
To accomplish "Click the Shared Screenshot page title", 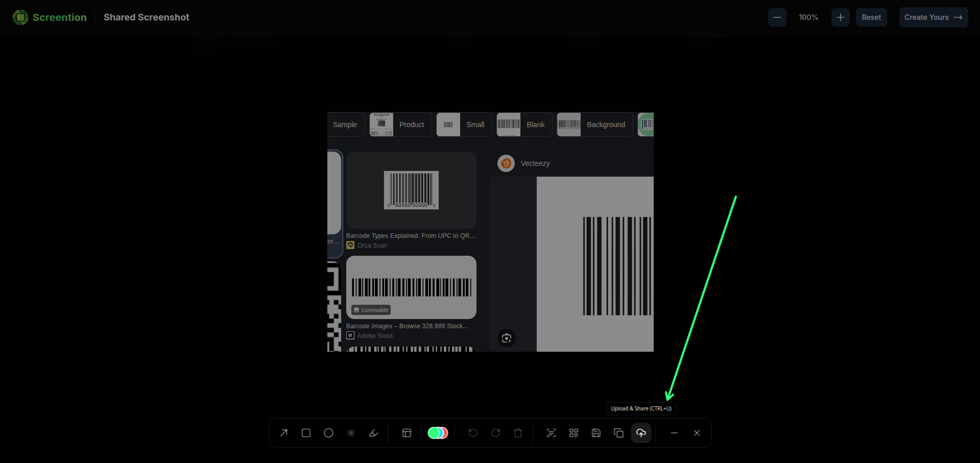I will [x=147, y=17].
